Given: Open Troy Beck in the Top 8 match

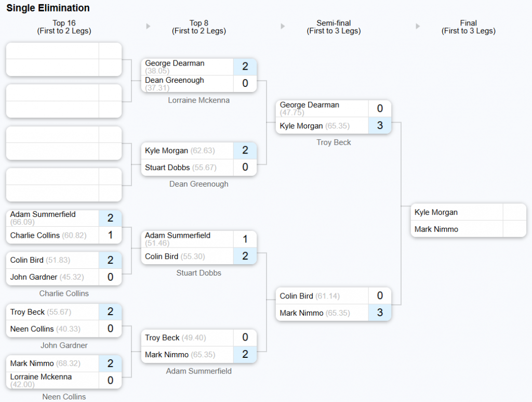Looking at the screenshot, I should tap(162, 338).
